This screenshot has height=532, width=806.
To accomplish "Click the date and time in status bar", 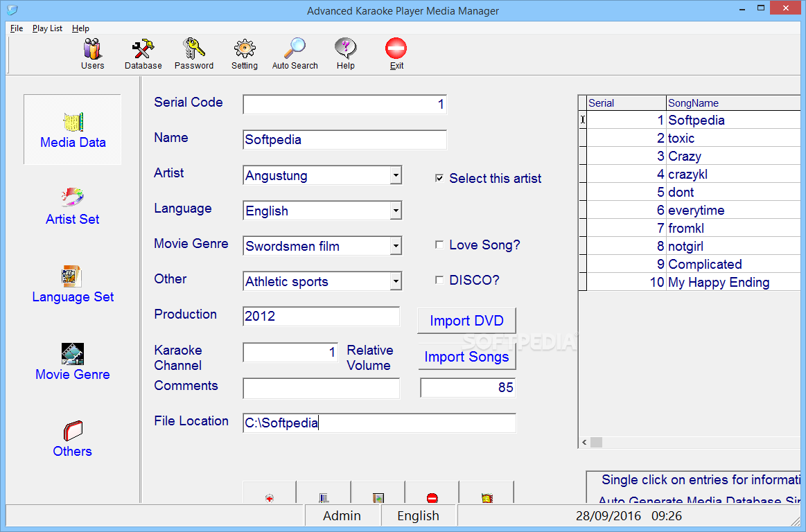I will (629, 515).
